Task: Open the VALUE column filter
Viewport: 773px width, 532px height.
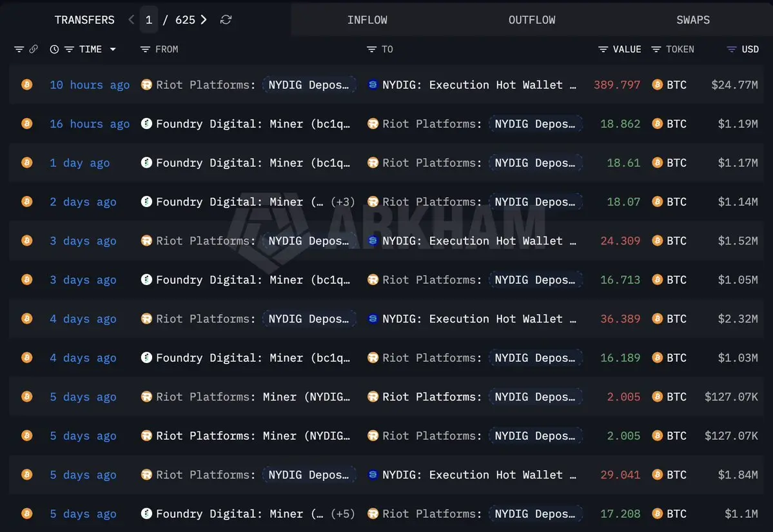Action: click(602, 49)
